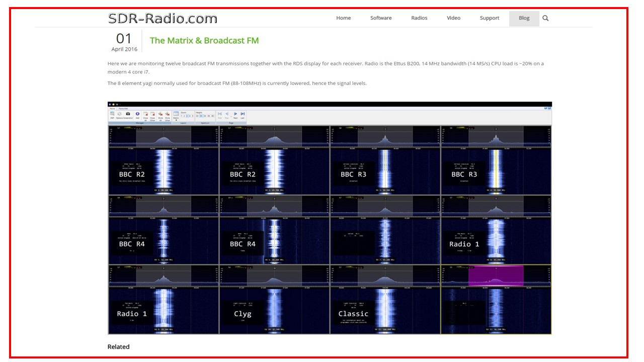Click the April 2016 date text
The image size is (644, 362).
click(124, 49)
